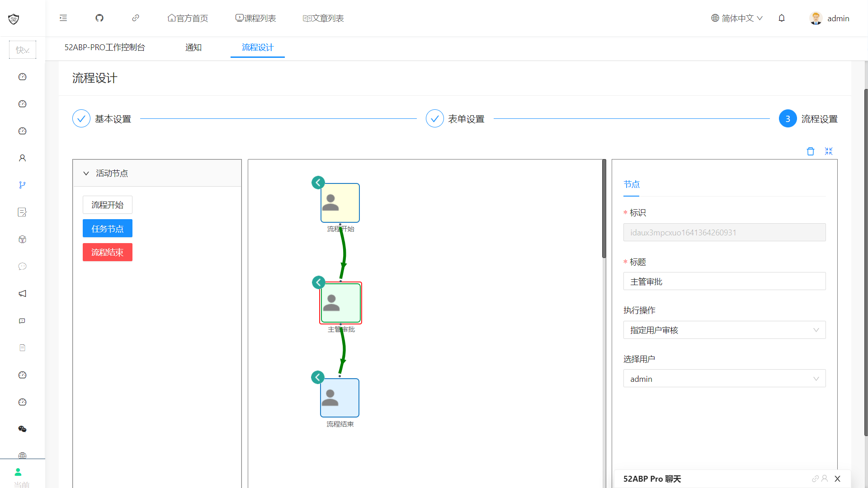Open the WeChat sidebar icon
Image resolution: width=868 pixels, height=488 pixels.
click(x=22, y=429)
